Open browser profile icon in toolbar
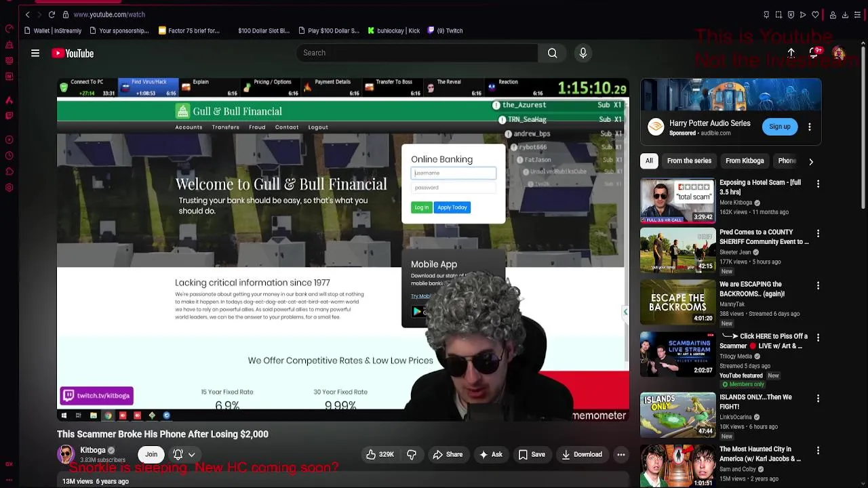 coord(833,15)
